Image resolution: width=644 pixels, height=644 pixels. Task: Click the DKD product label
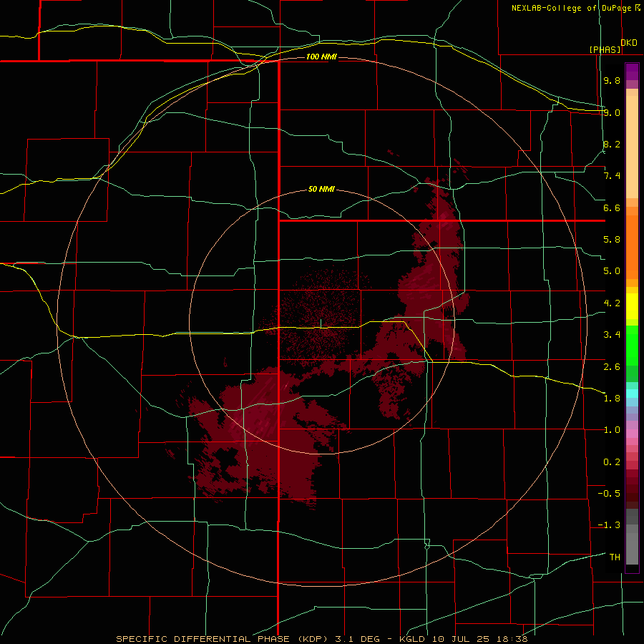[x=629, y=43]
